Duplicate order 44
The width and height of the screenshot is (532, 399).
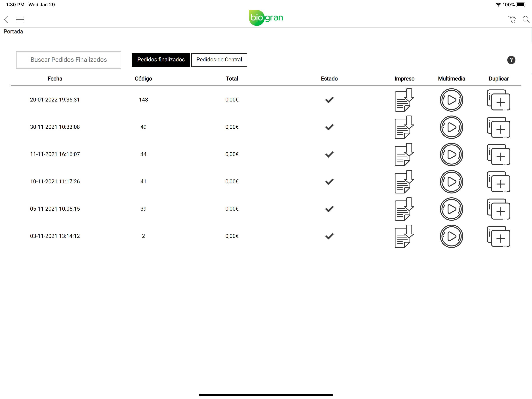point(498,154)
